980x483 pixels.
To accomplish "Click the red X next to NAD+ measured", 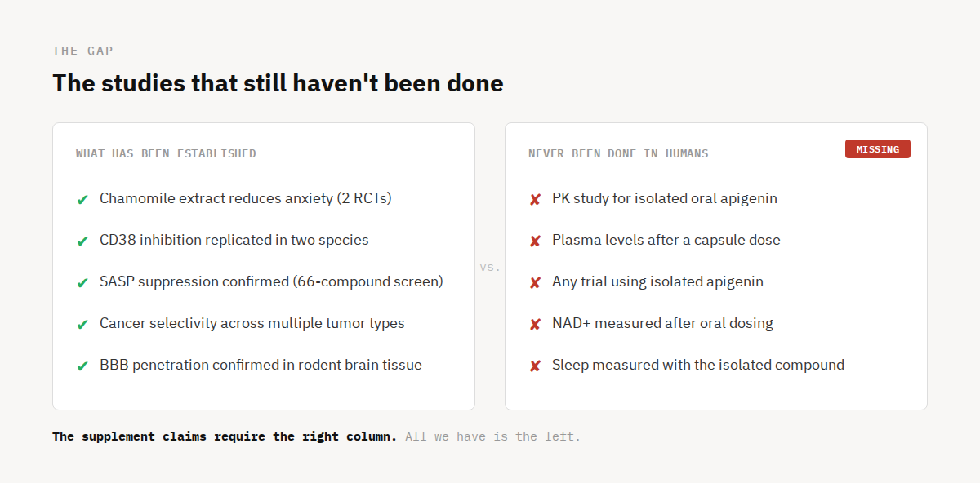I will pos(535,324).
